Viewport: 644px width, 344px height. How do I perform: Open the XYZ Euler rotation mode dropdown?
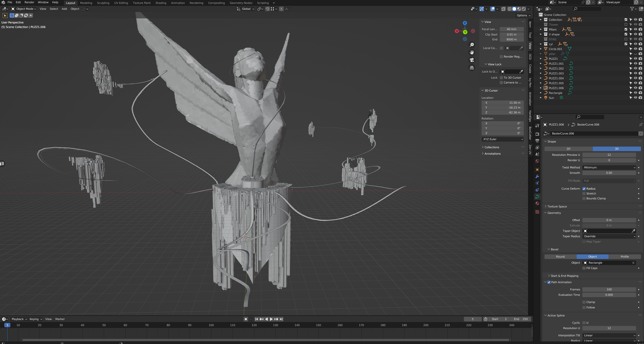[x=503, y=139]
